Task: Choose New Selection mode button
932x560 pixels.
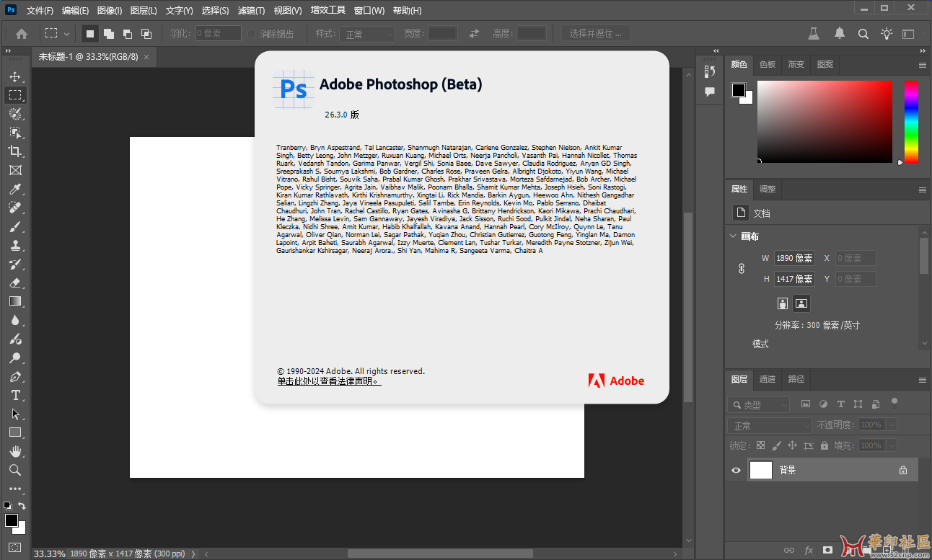Action: click(90, 33)
